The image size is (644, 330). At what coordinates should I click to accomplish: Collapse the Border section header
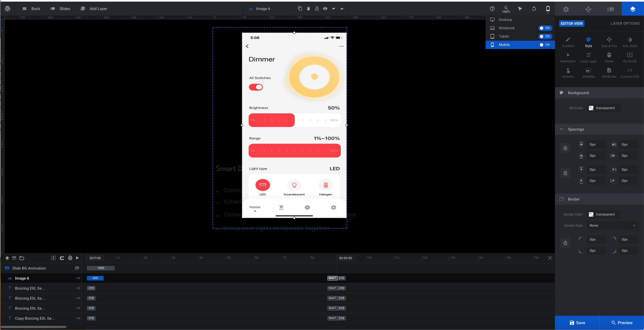(599, 199)
